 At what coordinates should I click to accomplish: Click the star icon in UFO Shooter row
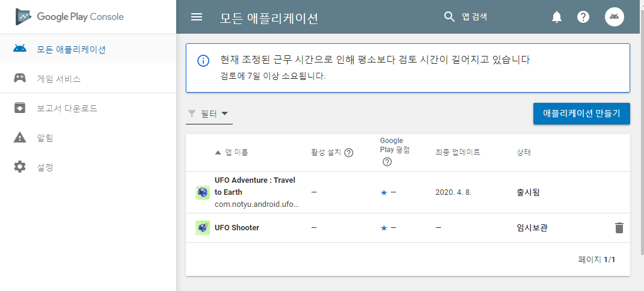384,228
